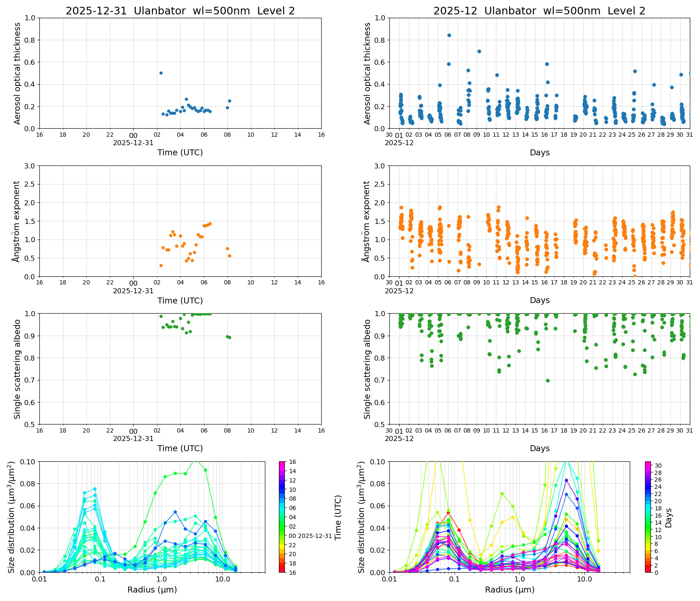Click 'Time (UTC)' label under daily AOT plot
Viewport: 700px width, 601px height.
coord(180,152)
